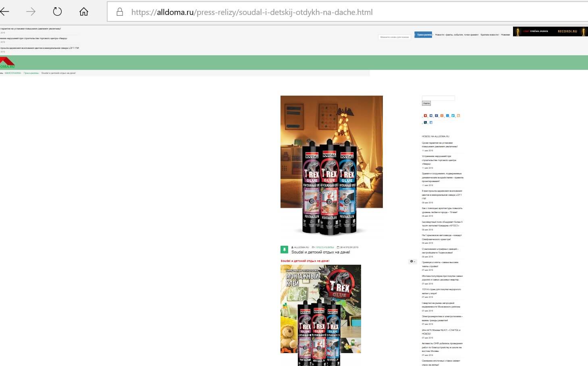Open sidebar news 'Активисты ОНФ добились проведения работ'
Screen dimensions: 588x366
[442, 347]
